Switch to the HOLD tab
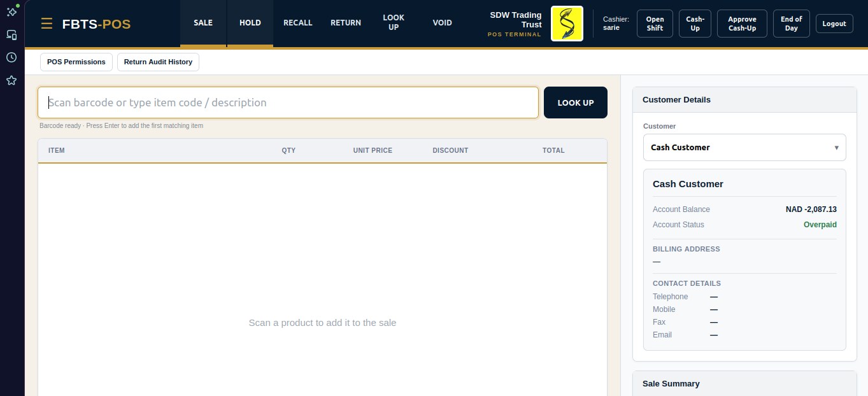Screen dimensions: 868x396 [250, 23]
